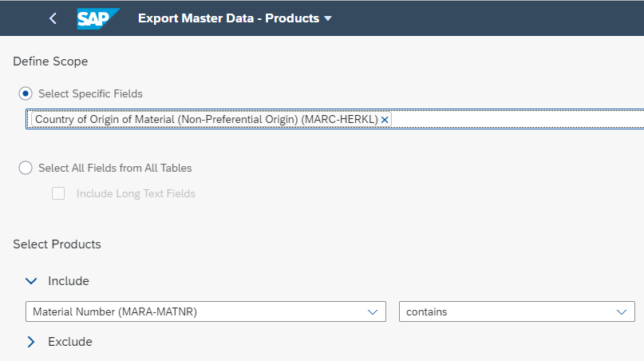Click inside the specific fields multi-input box
The image size is (644, 361).
[517, 119]
